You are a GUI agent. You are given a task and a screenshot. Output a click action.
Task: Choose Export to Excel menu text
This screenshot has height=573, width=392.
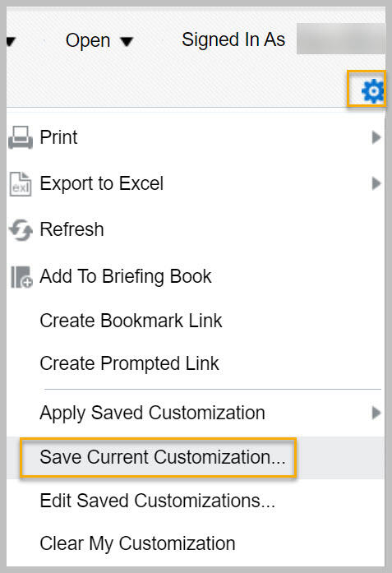[x=102, y=183]
